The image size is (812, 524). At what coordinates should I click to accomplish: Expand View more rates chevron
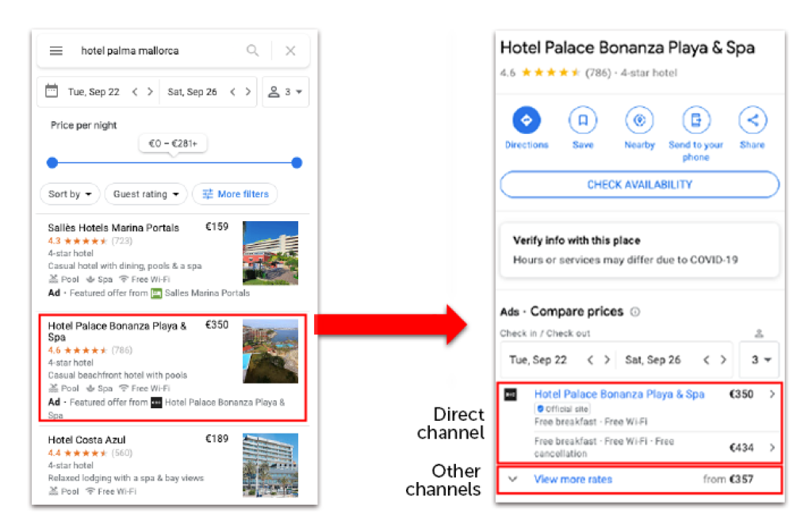[512, 479]
